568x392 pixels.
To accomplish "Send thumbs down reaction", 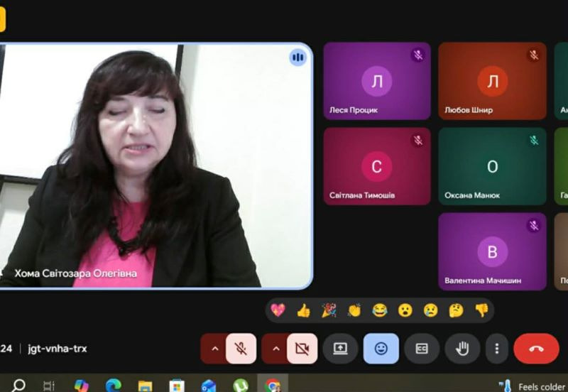I will click(x=481, y=310).
